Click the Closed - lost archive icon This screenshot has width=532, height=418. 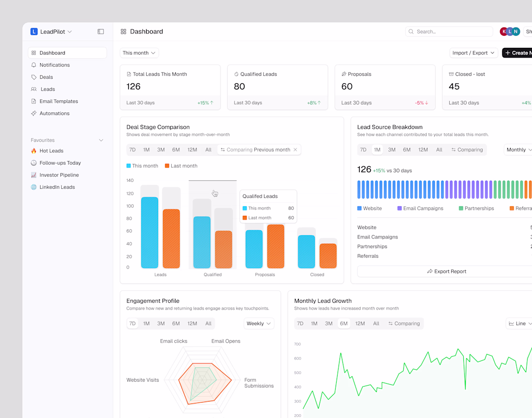coord(451,74)
